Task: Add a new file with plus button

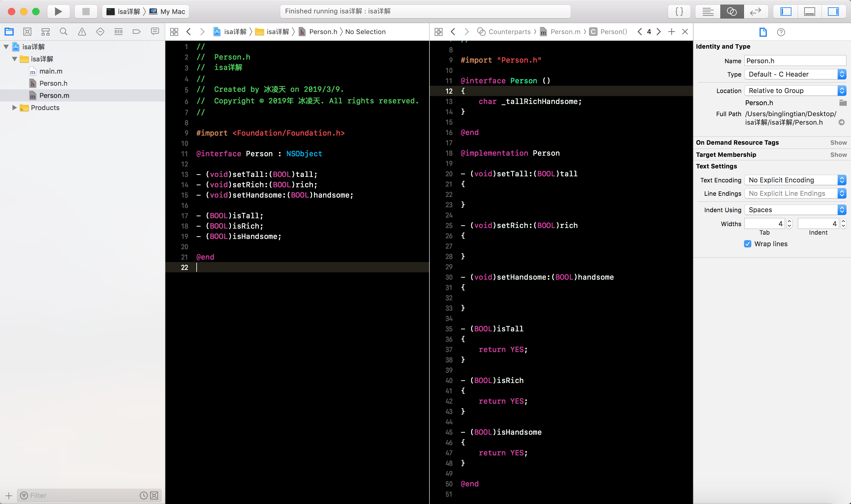Action: 9,495
